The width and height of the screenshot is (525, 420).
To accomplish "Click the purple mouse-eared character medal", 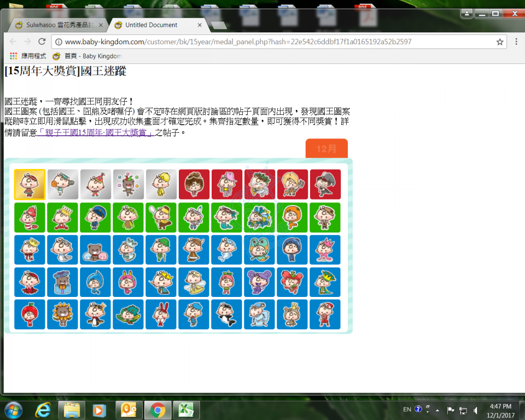I will click(x=259, y=282).
